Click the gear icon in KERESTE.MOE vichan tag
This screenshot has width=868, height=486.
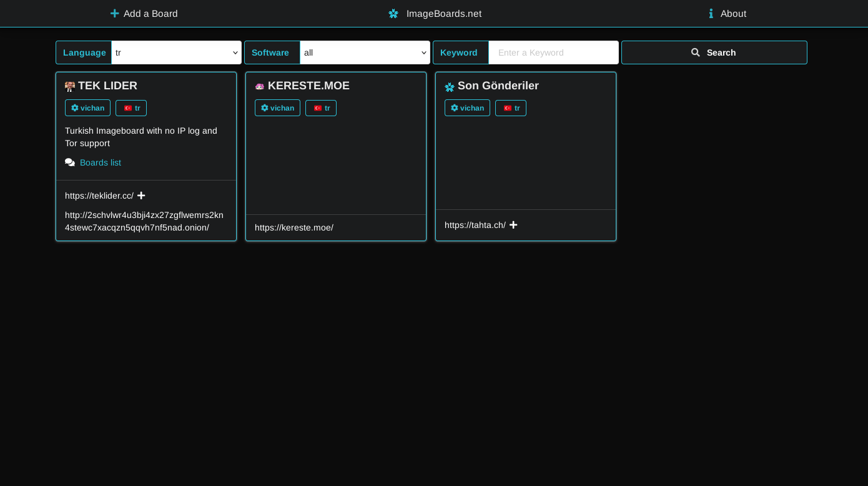[x=265, y=108]
